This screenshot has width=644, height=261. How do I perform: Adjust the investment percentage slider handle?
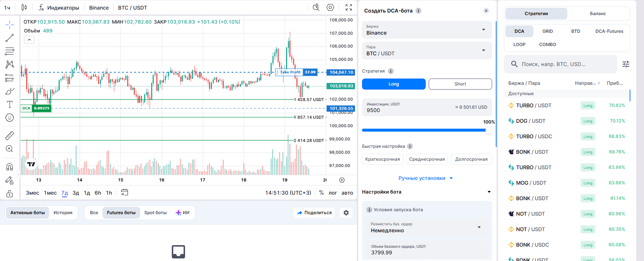(x=489, y=130)
